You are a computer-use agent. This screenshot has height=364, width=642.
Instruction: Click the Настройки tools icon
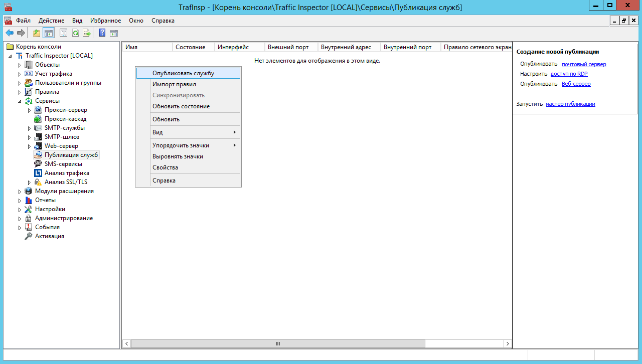[x=29, y=209]
